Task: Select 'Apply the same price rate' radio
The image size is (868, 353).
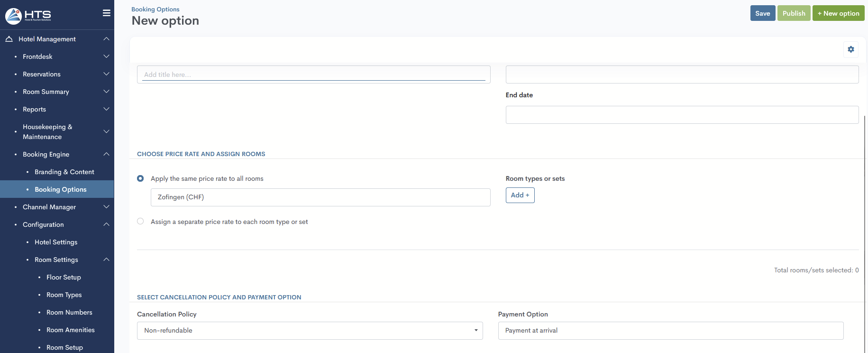Action: pos(140,178)
